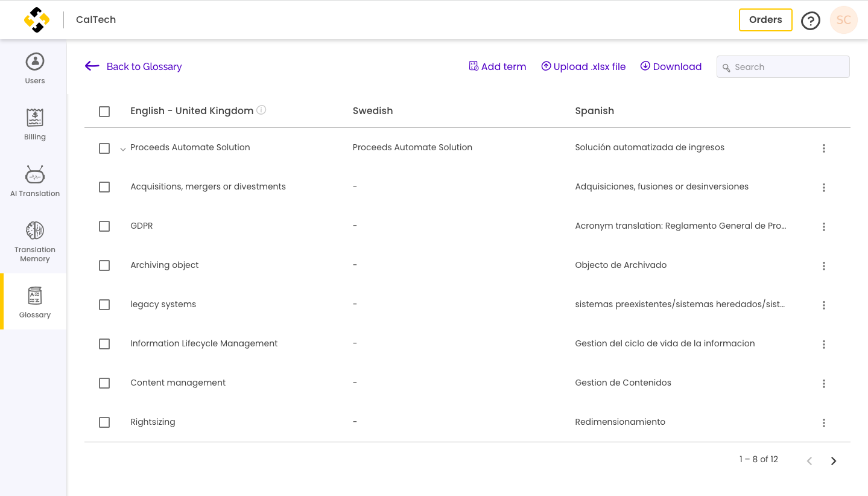Click the Back to Glossary link
The image size is (868, 496).
tap(144, 66)
